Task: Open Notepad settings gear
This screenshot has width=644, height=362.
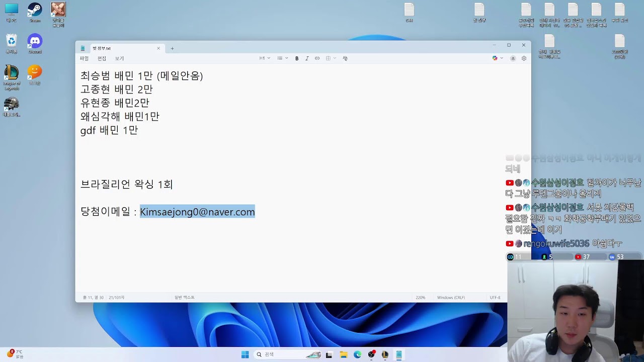Action: pyautogui.click(x=524, y=58)
